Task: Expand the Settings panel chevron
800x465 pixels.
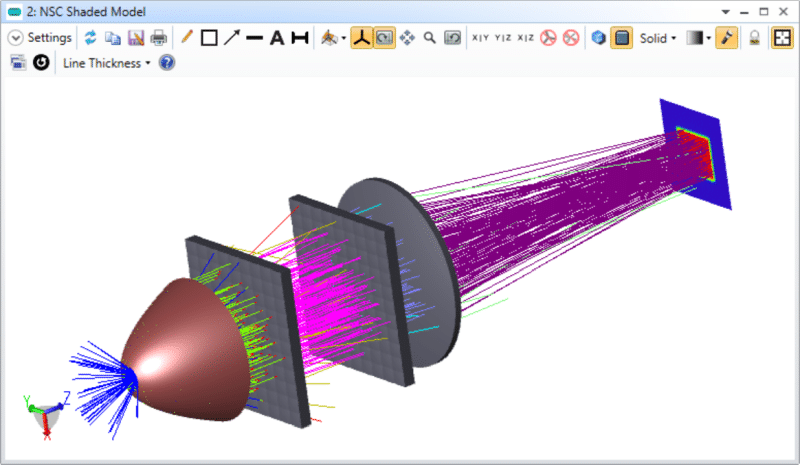Action: (16, 38)
